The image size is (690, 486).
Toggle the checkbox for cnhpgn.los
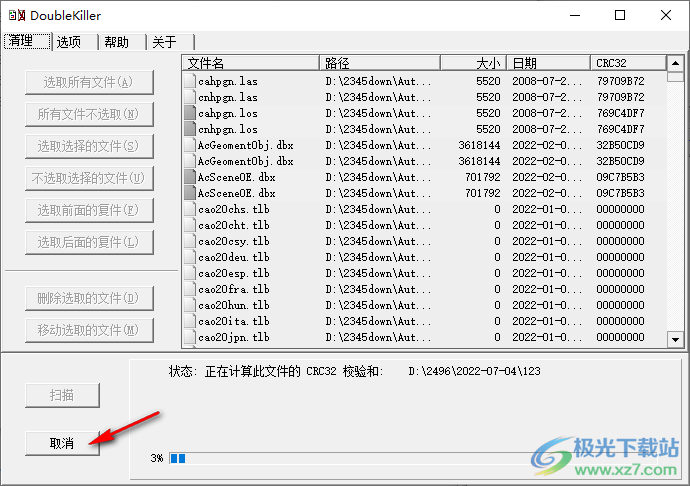pos(190,129)
